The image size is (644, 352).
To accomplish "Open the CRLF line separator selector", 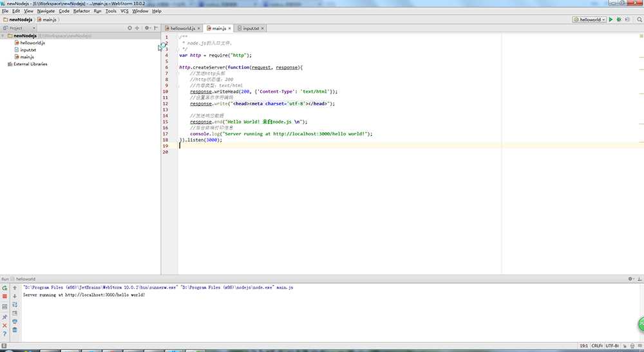I will click(597, 346).
